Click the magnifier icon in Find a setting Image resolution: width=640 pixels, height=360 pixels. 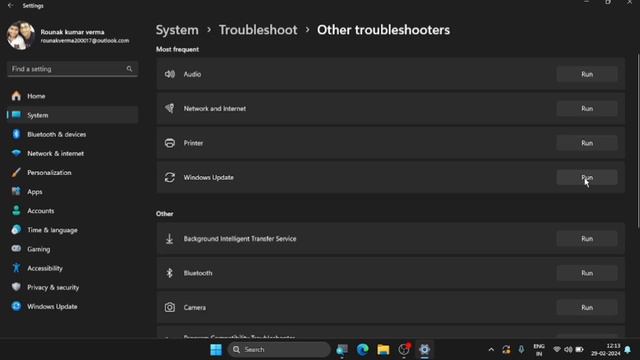coord(129,69)
